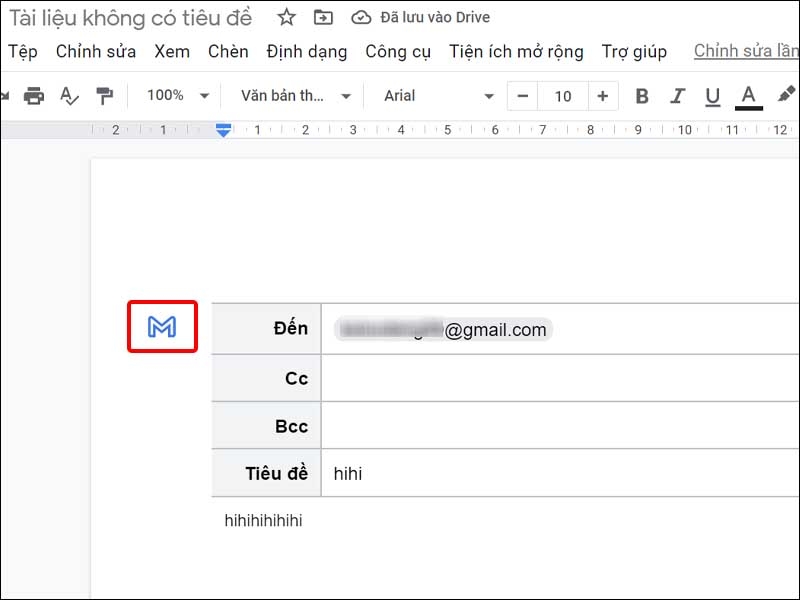Apply bold formatting

coord(641,96)
